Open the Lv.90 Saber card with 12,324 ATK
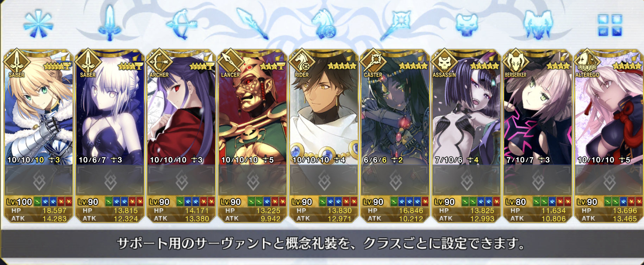 coord(110,136)
